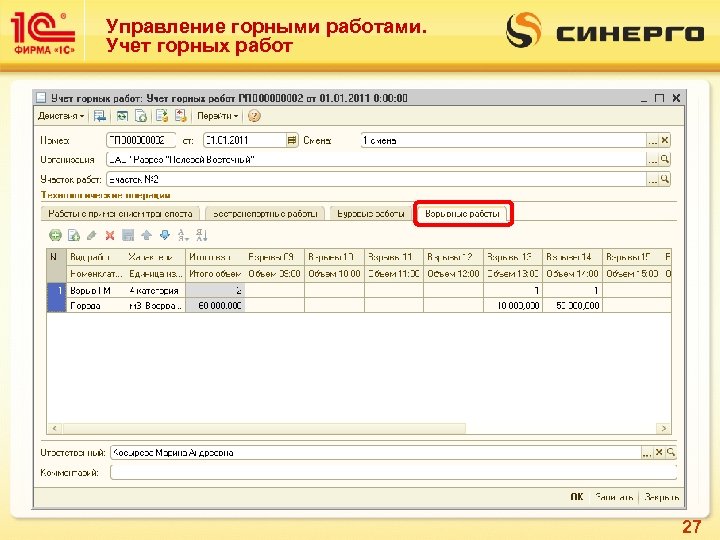Clear the Ответственный field with X button
The height and width of the screenshot is (540, 720).
point(659,453)
